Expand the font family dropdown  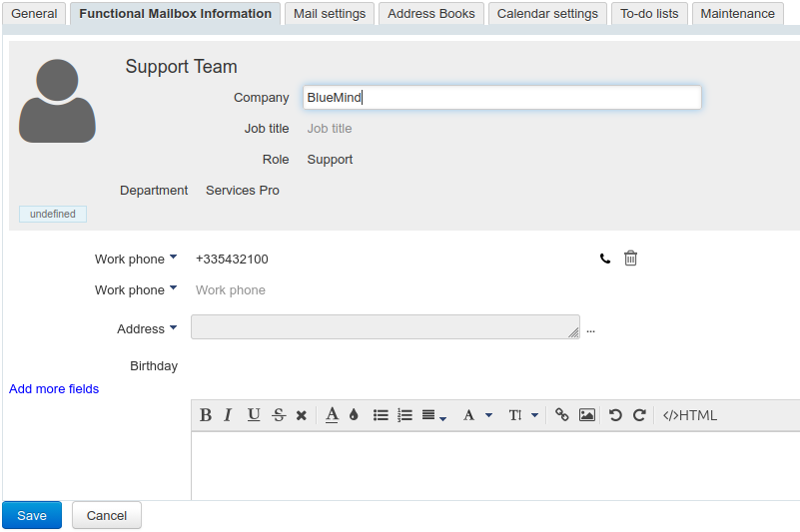pos(477,415)
